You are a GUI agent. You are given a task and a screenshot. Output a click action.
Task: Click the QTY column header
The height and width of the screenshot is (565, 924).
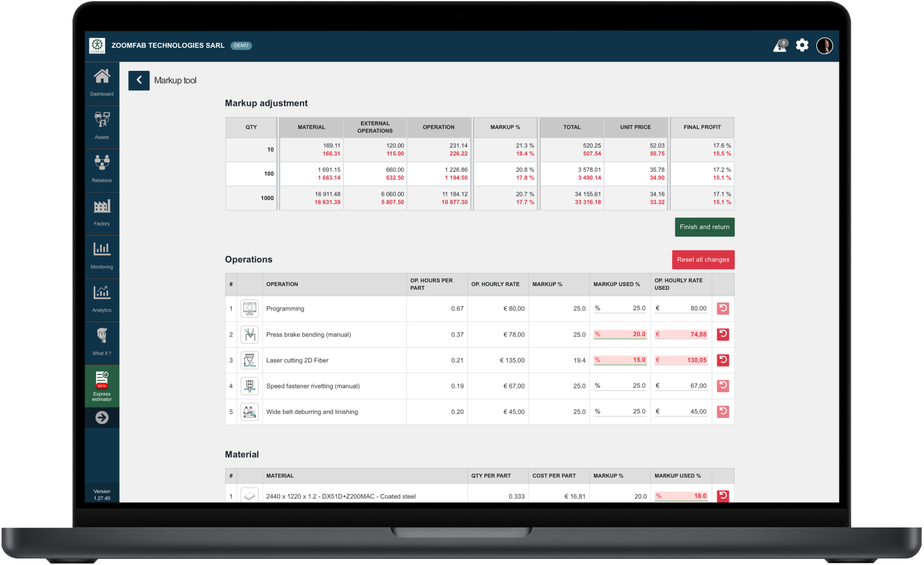[251, 127]
